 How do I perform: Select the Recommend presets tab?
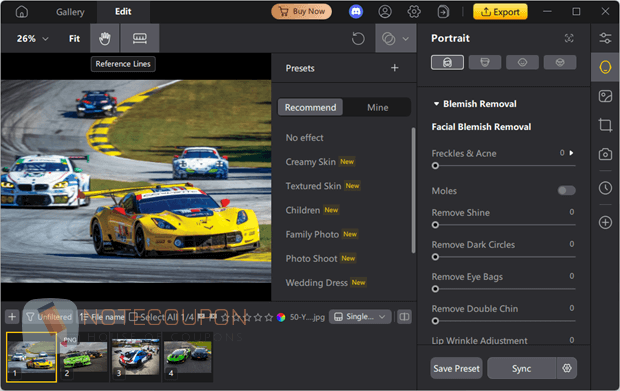(x=310, y=107)
